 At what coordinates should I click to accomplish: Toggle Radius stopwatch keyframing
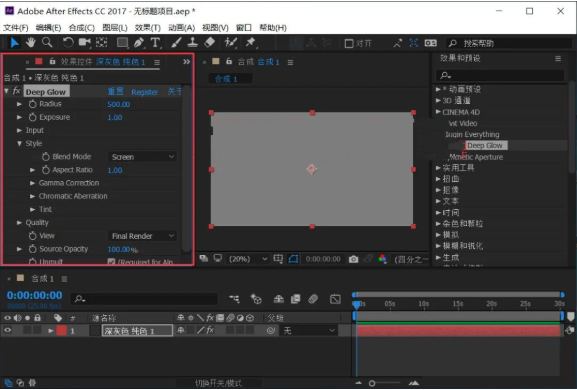(x=33, y=104)
